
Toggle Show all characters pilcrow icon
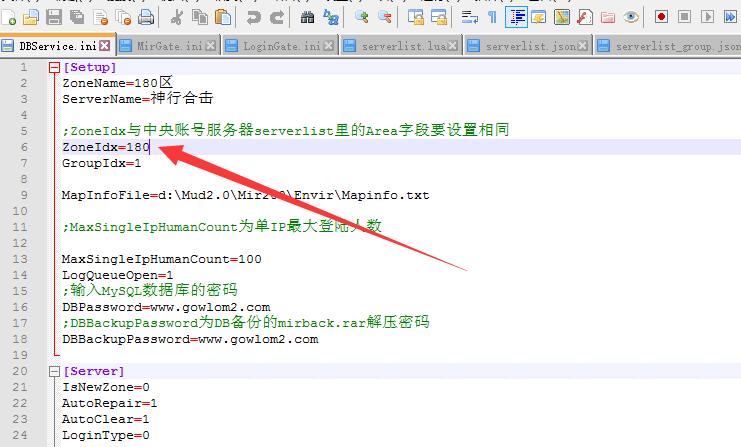[x=492, y=17]
